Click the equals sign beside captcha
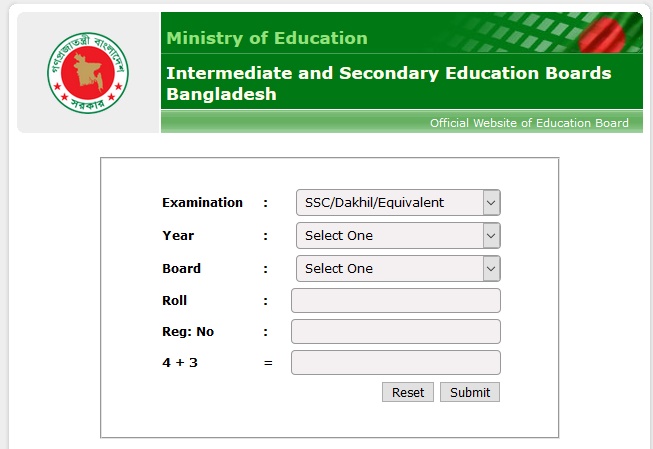The width and height of the screenshot is (653, 449). (268, 363)
